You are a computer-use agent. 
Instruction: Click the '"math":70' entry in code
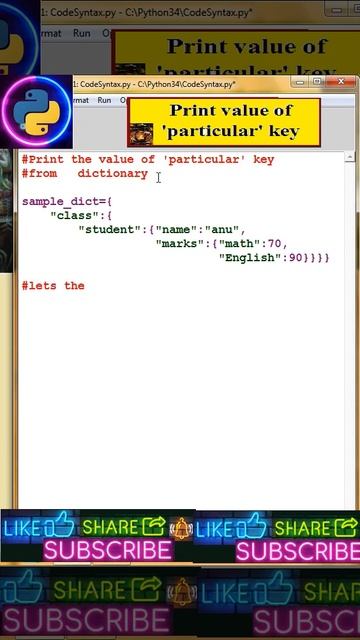click(250, 244)
